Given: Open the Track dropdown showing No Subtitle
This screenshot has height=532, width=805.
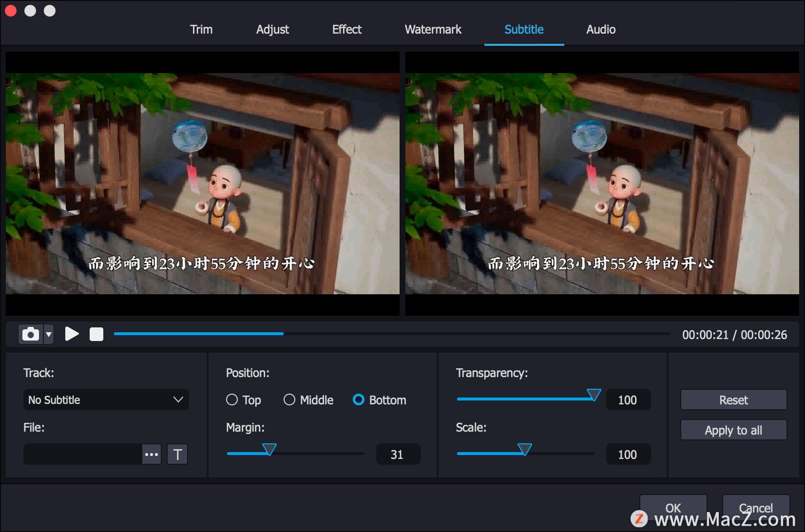Looking at the screenshot, I should [x=106, y=399].
